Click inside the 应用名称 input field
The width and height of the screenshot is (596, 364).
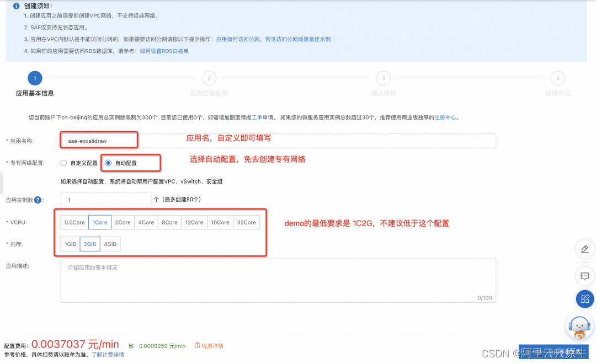click(x=98, y=140)
